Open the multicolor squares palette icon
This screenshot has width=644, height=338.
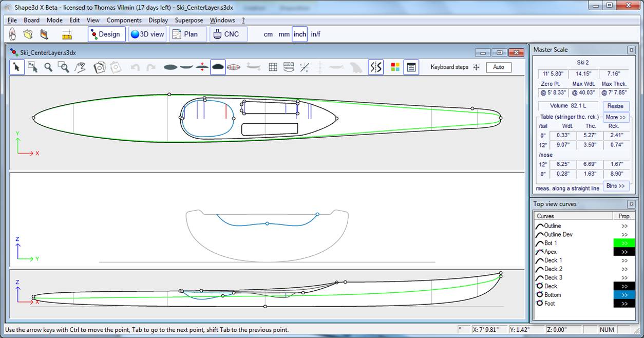[395, 67]
